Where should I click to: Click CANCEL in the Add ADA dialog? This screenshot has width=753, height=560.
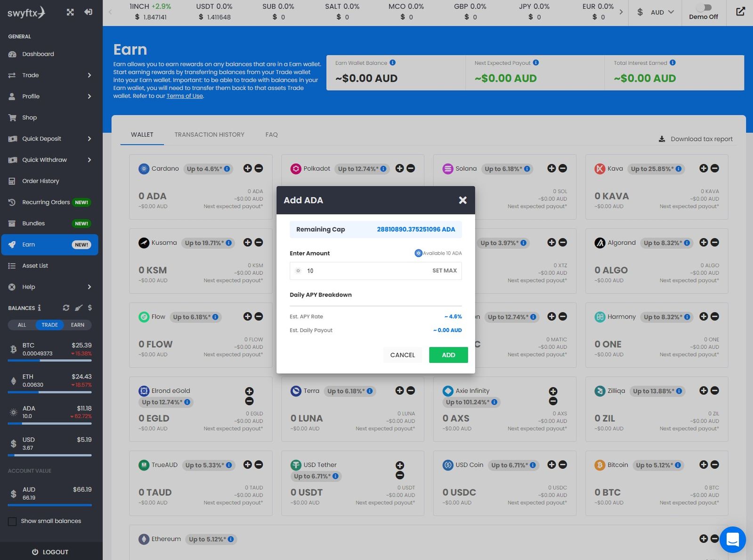pos(403,355)
